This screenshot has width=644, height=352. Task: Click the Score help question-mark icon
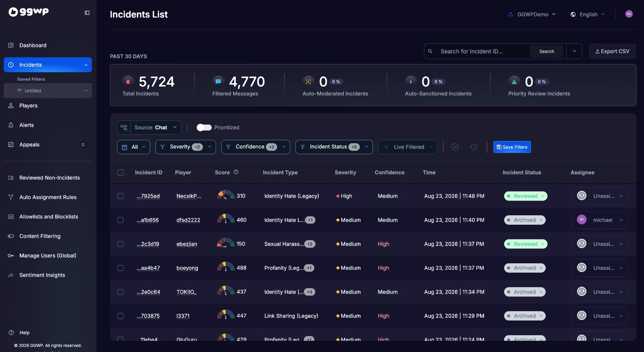point(236,172)
